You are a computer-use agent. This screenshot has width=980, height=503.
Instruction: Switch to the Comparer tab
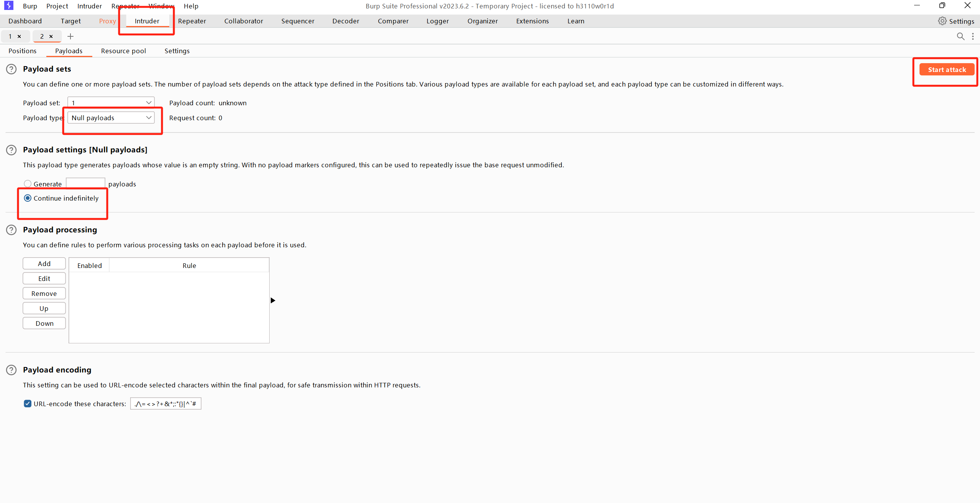click(393, 21)
